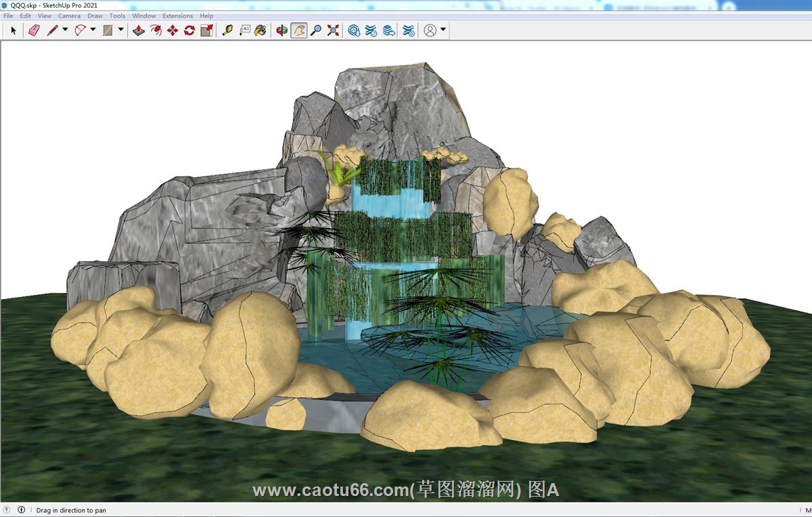
Task: Select the Orbit tool
Action: (282, 30)
